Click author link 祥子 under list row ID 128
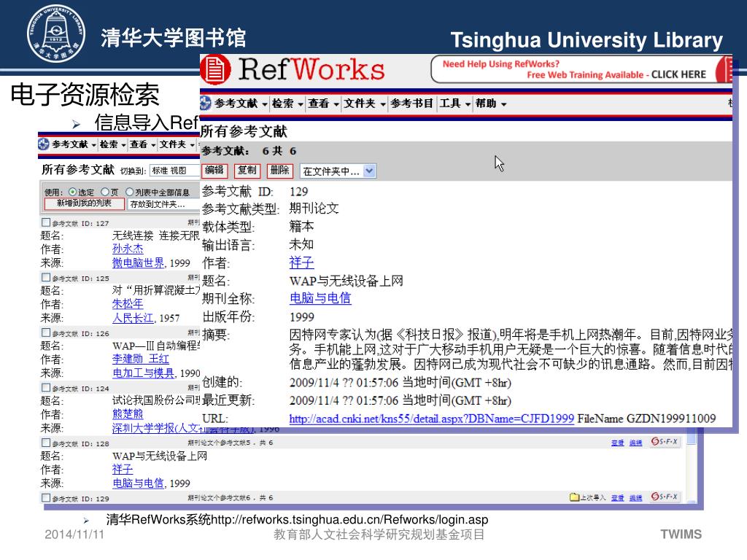The height and width of the screenshot is (560, 747). [123, 470]
